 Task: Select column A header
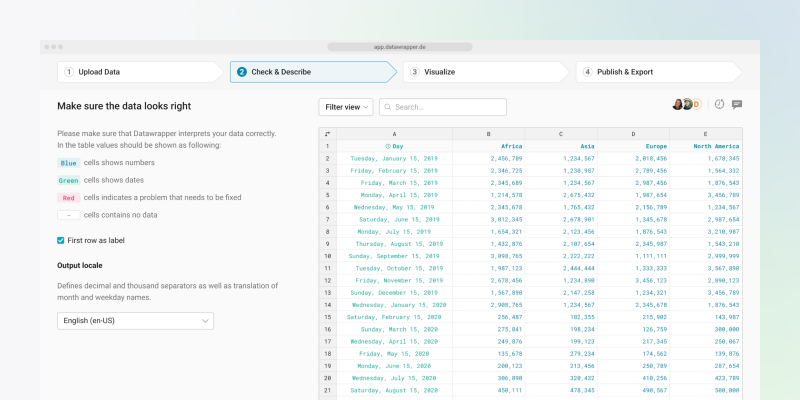pos(394,134)
